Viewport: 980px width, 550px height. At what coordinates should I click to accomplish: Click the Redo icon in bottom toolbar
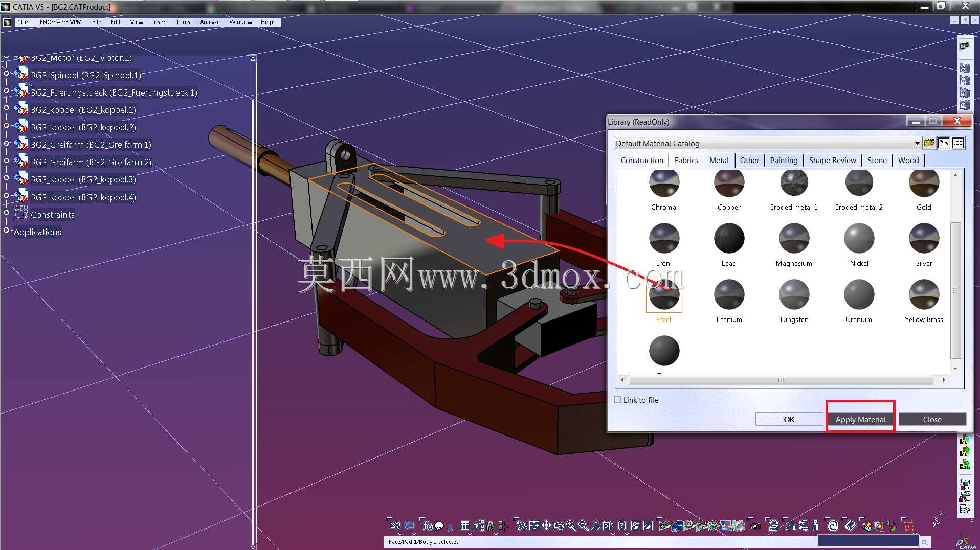(x=409, y=525)
